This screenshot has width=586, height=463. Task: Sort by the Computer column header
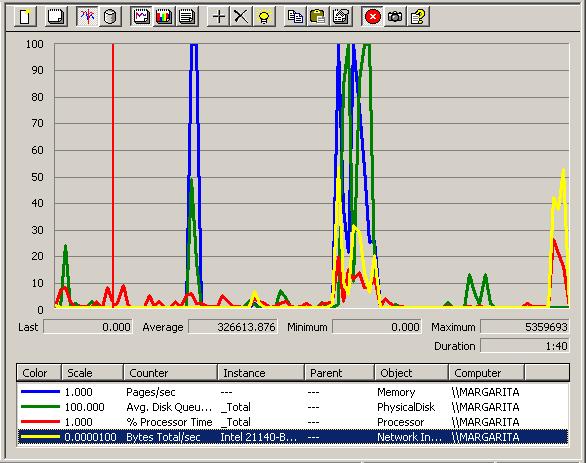[487, 373]
